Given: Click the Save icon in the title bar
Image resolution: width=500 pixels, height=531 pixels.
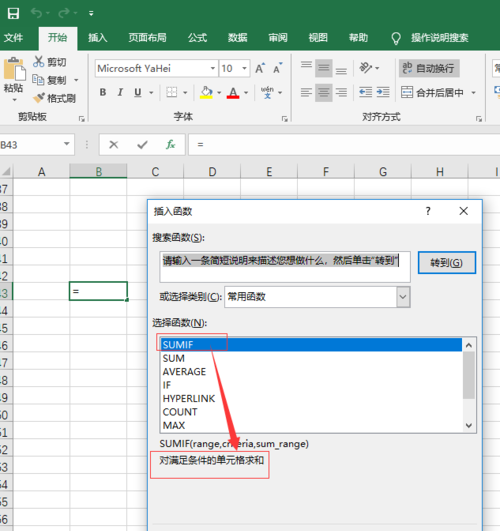Looking at the screenshot, I should [x=14, y=14].
